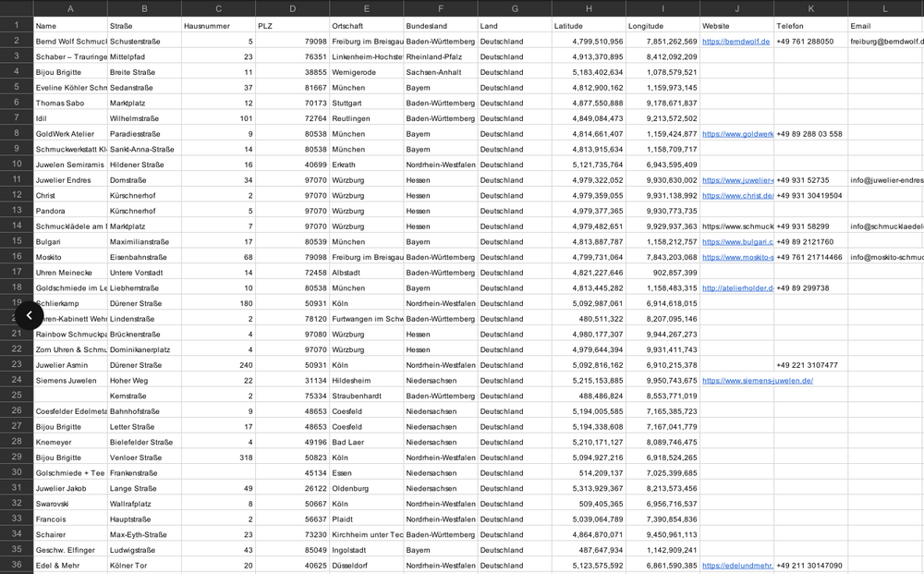Select column K header

811,8
